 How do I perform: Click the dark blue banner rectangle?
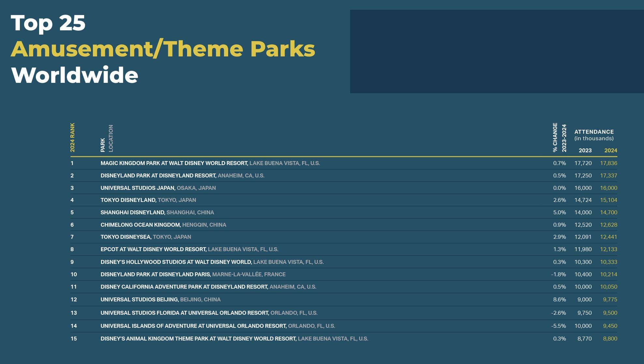pyautogui.click(x=497, y=52)
